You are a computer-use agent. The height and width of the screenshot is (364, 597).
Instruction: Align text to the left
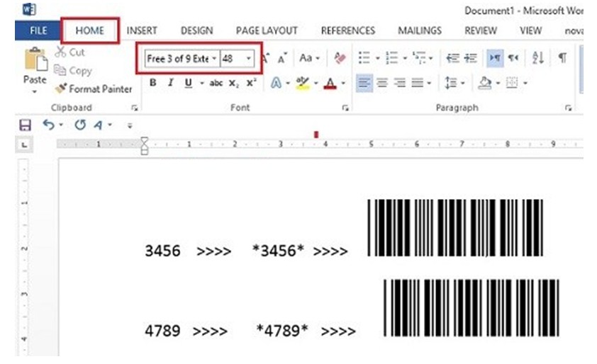[x=364, y=83]
